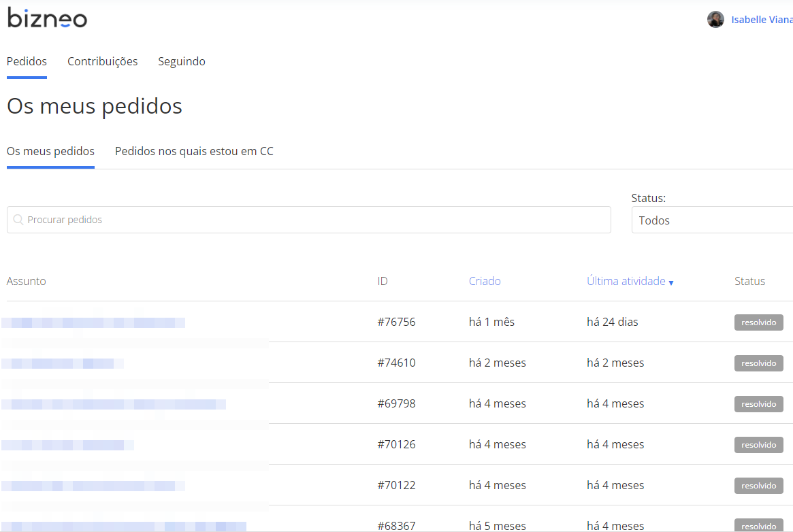This screenshot has width=793, height=532.
Task: Click the search magnifier icon
Action: [18, 220]
